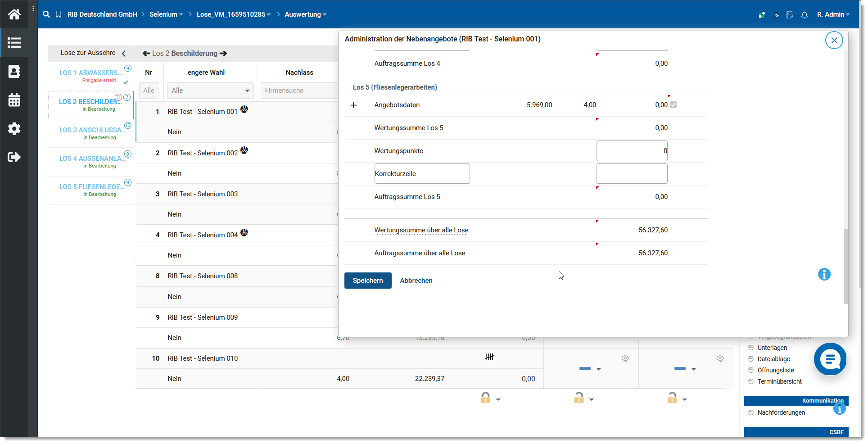Screen dimensions: 868x444
Task: Click the pie chart icon beside Selenium 001
Action: pos(244,109)
